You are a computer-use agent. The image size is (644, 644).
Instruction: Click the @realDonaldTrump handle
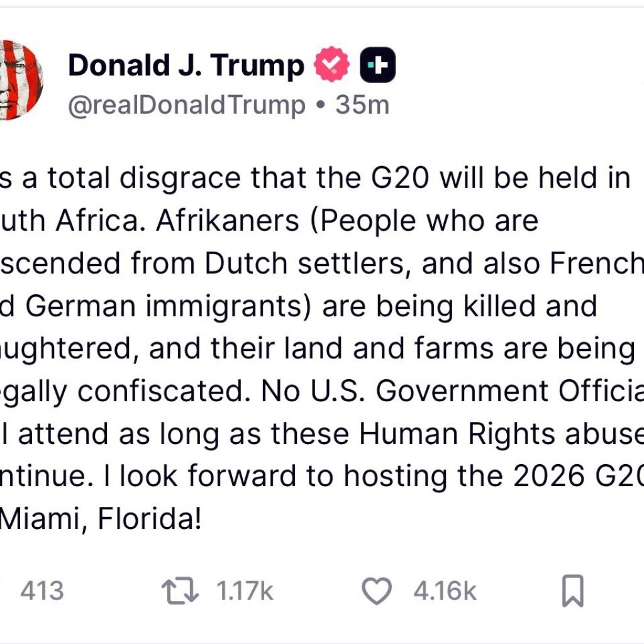click(x=186, y=105)
